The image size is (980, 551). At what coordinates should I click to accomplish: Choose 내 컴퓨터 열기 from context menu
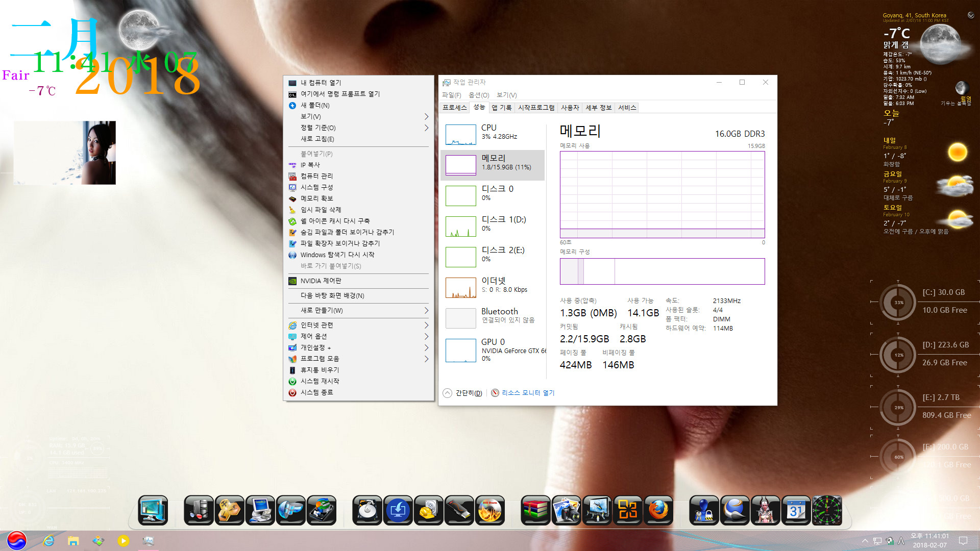point(358,83)
